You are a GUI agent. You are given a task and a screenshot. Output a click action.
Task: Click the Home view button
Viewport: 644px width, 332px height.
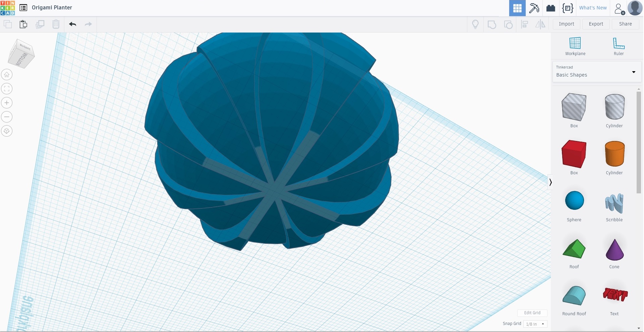[7, 75]
